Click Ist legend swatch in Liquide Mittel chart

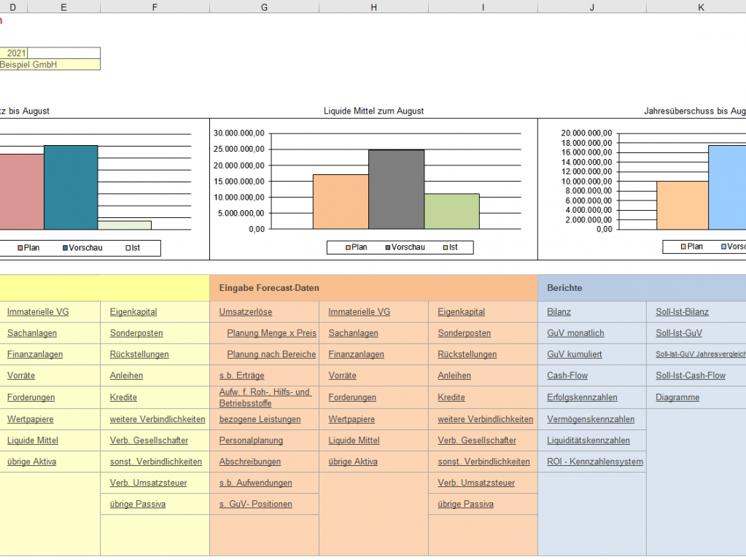[x=444, y=248]
